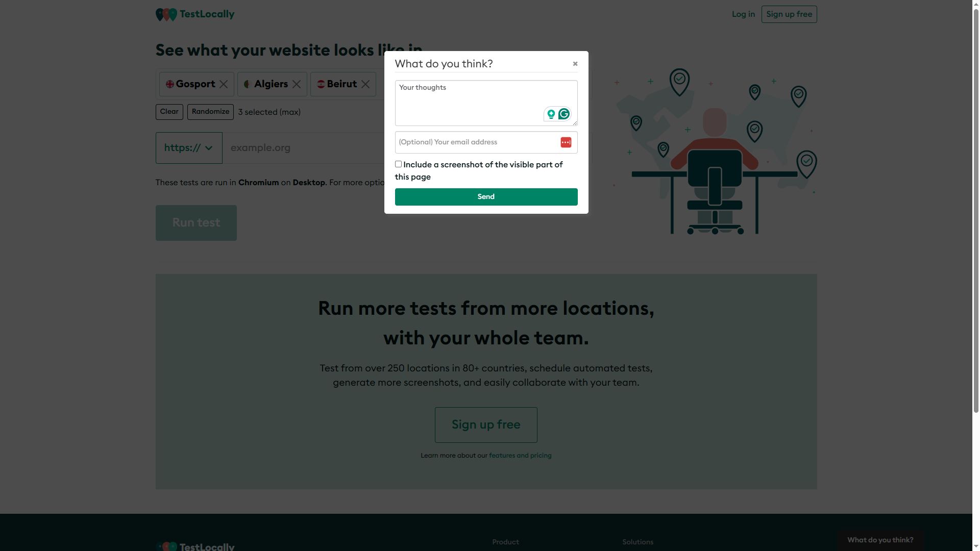Open LastPass icon in the email field

tap(566, 142)
